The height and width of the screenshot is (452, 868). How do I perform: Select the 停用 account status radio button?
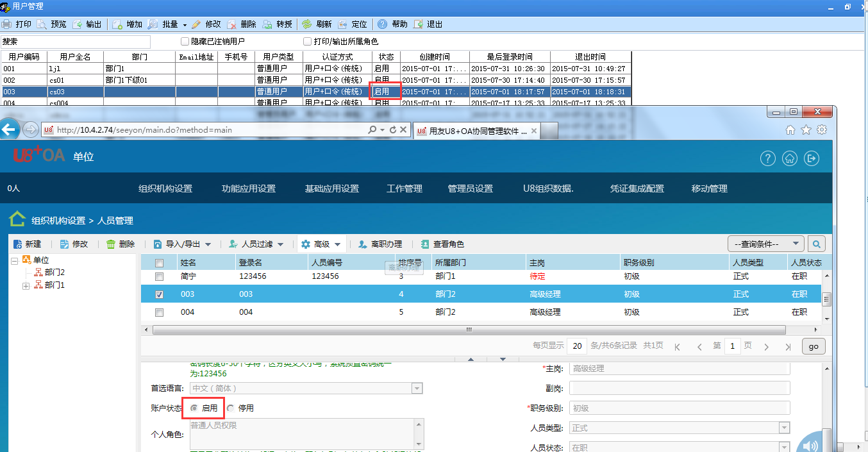[230, 408]
